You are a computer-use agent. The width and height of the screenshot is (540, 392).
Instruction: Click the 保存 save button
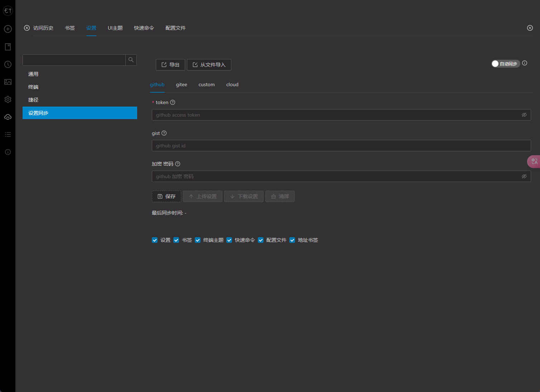point(167,196)
